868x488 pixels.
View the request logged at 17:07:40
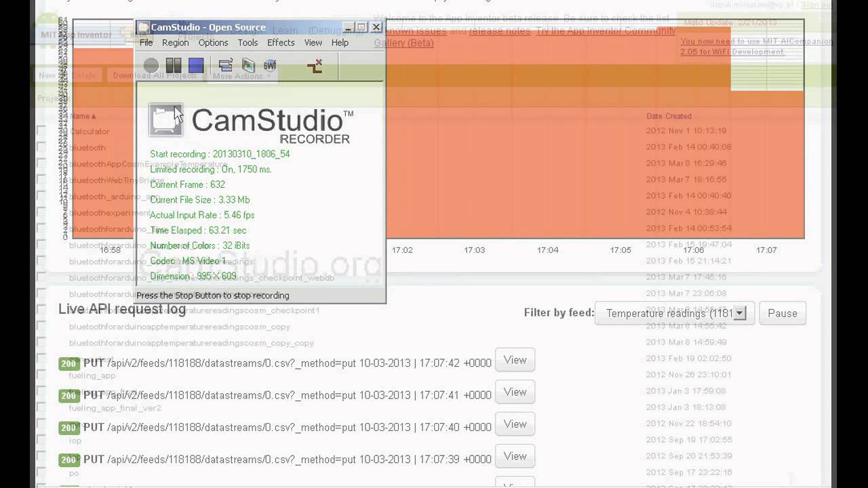point(515,424)
